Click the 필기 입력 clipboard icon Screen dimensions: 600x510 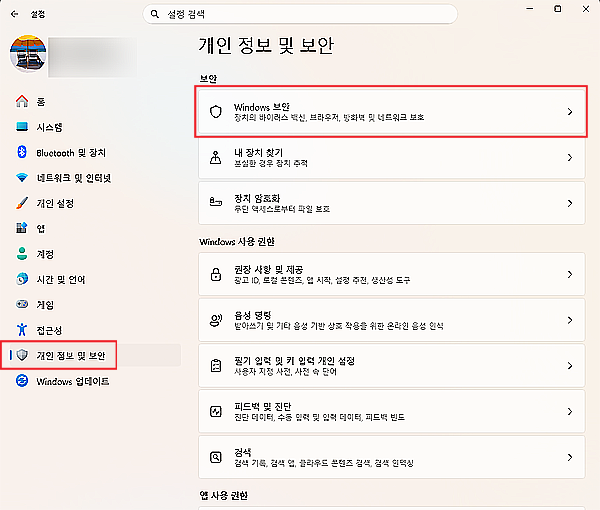216,365
